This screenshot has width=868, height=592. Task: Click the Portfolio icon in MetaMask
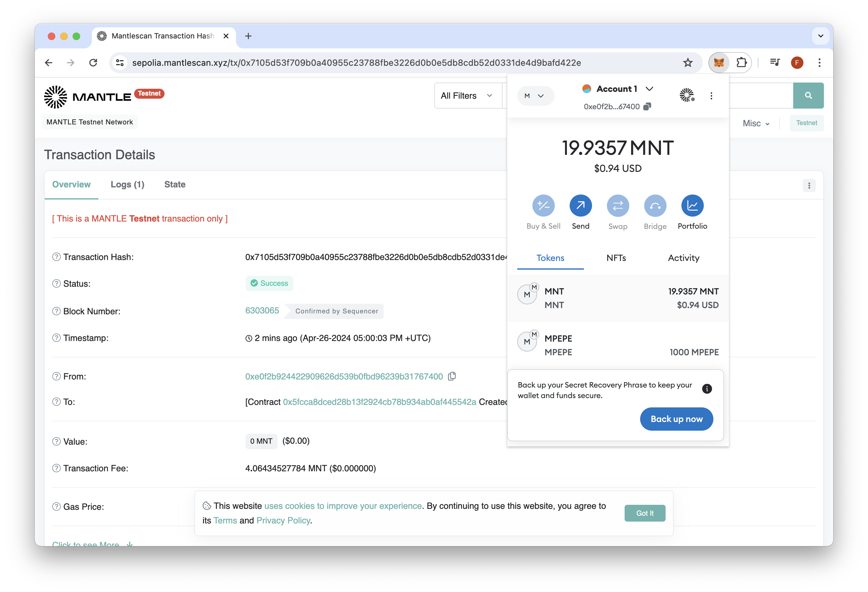click(693, 206)
